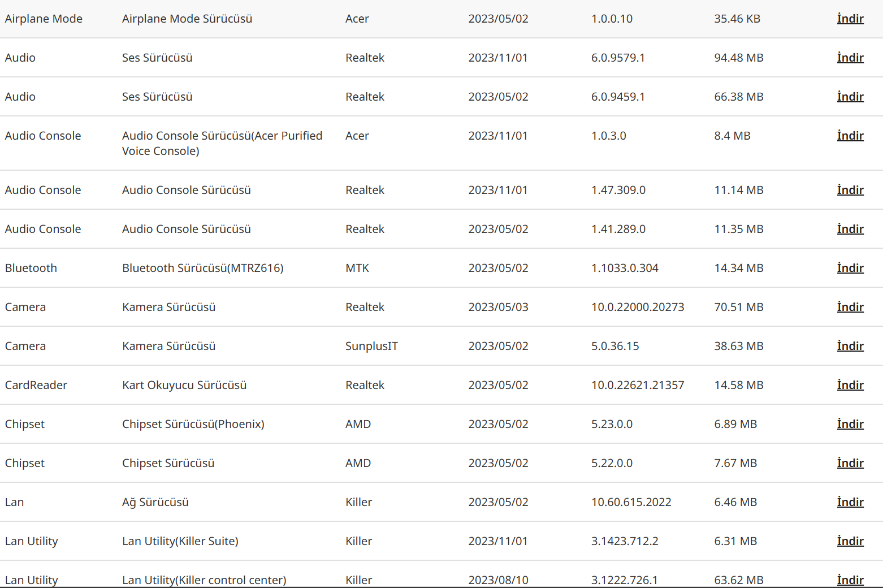883x588 pixels.
Task: Click the file size "38.63 MB"
Action: (x=739, y=346)
